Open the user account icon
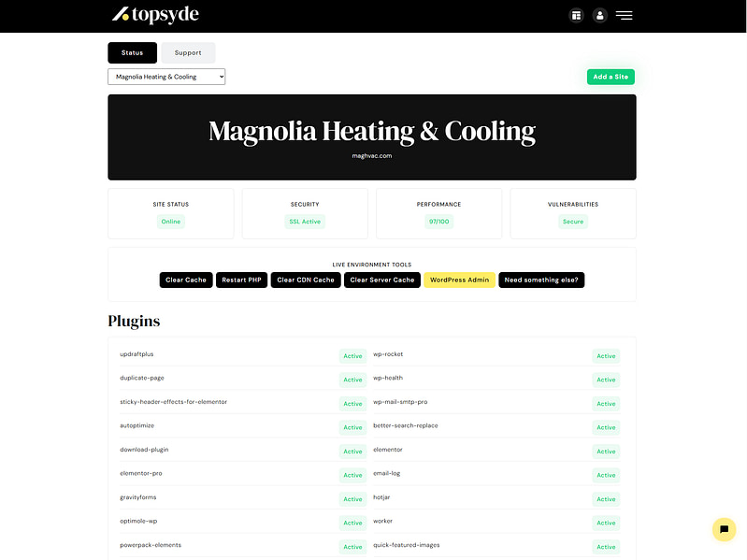 click(600, 15)
